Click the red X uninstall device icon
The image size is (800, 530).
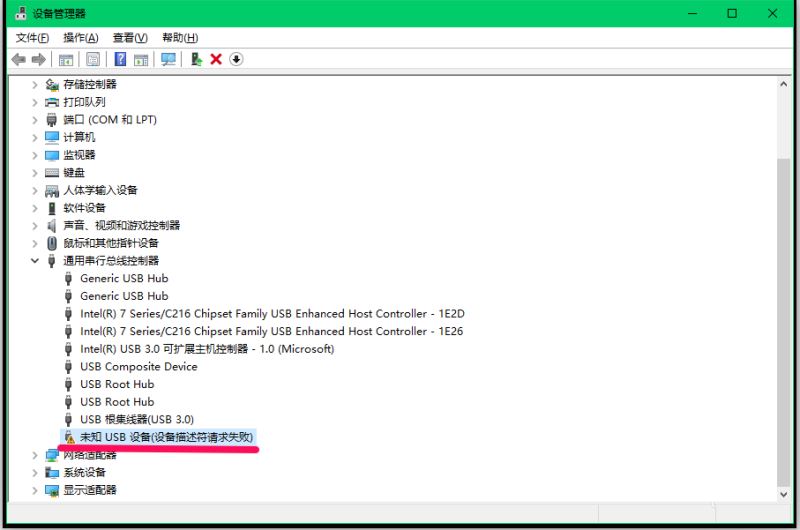(x=216, y=59)
